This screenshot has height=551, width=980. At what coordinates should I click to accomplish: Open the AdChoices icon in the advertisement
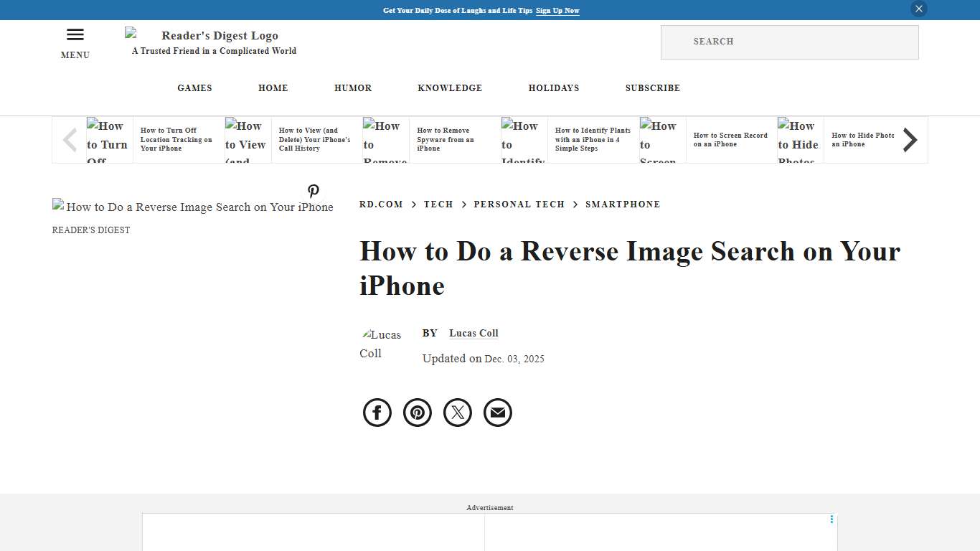831,519
